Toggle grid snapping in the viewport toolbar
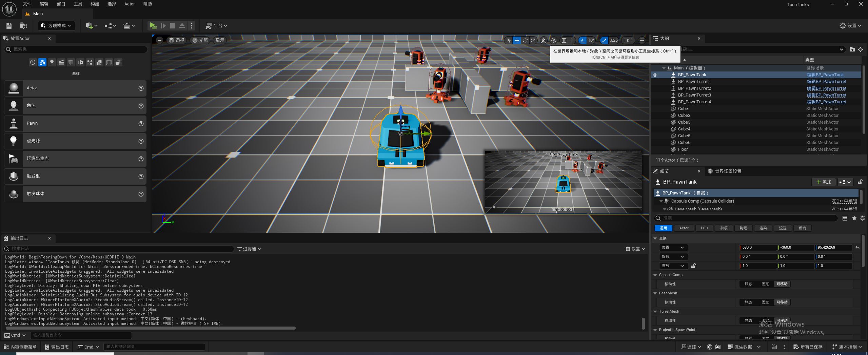 (564, 40)
